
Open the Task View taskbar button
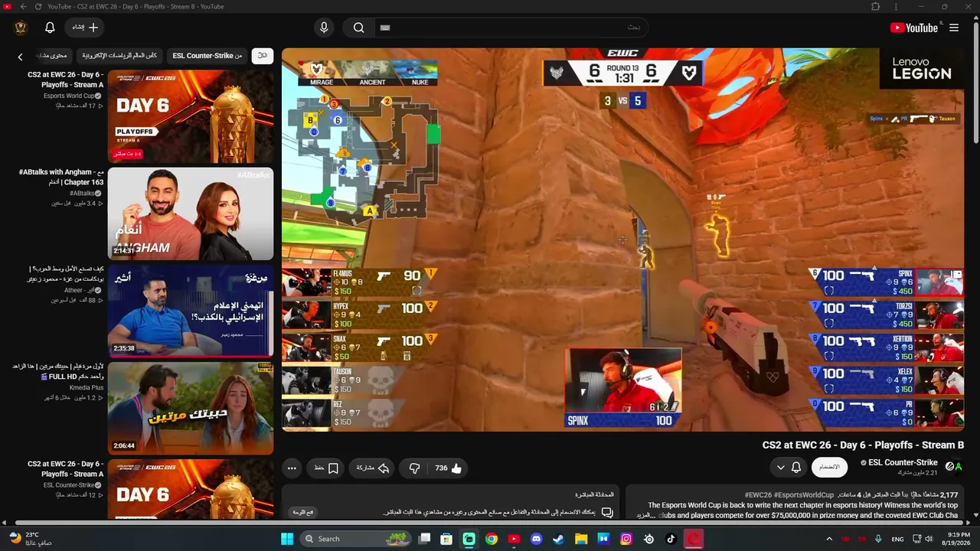[424, 539]
